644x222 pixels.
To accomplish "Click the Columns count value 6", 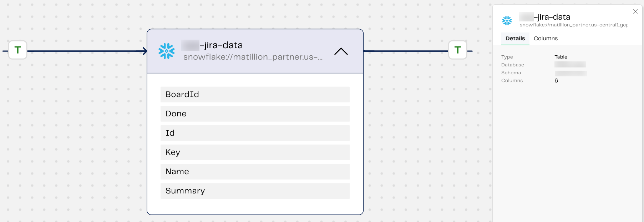I will click(x=556, y=81).
